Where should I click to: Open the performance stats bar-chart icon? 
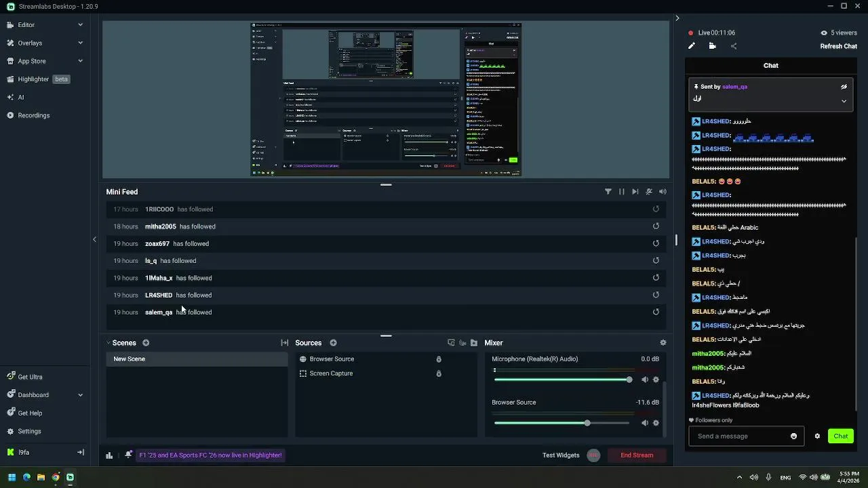109,455
